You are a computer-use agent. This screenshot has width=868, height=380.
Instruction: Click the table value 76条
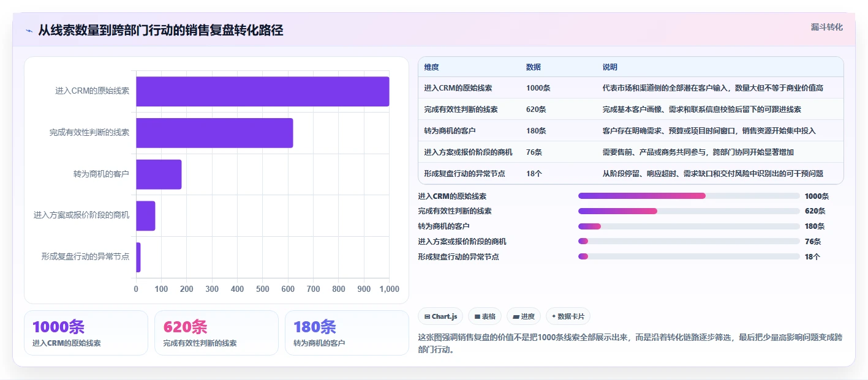coord(534,152)
